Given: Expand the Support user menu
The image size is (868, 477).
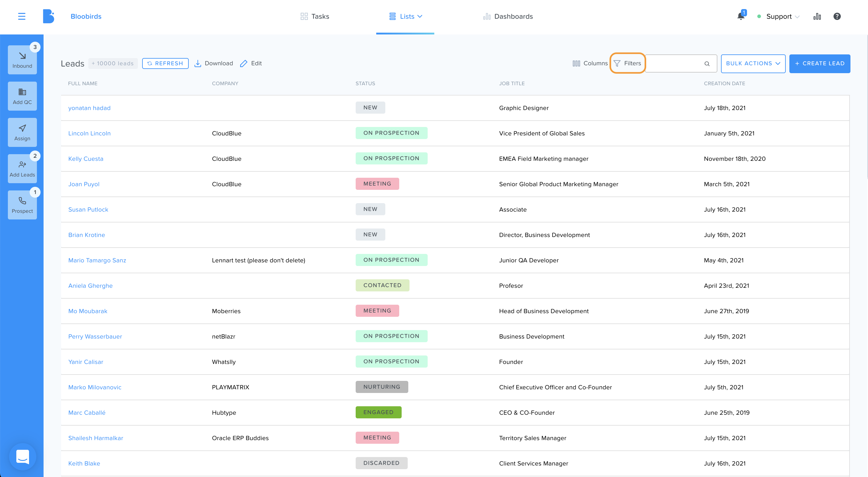Looking at the screenshot, I should coord(778,17).
